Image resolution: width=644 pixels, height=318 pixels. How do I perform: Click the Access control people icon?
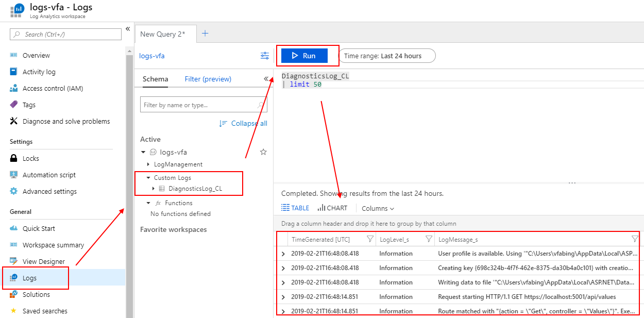(14, 88)
